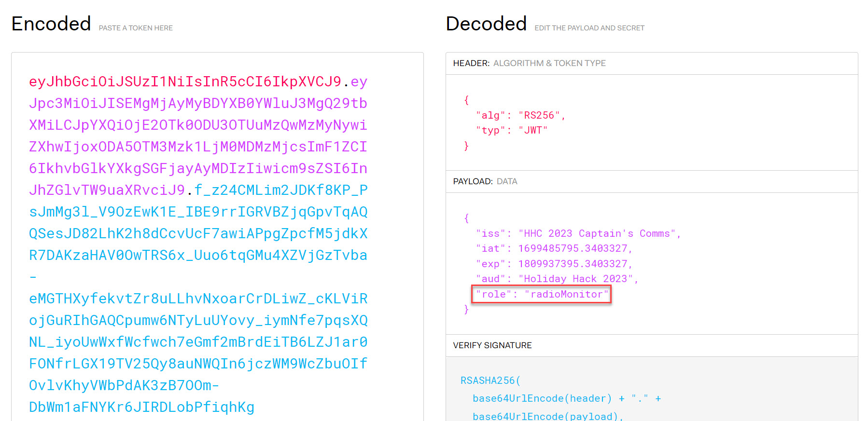Click the "alg": "RS256" header line
Viewport: 868px width, 421px height.
[520, 115]
